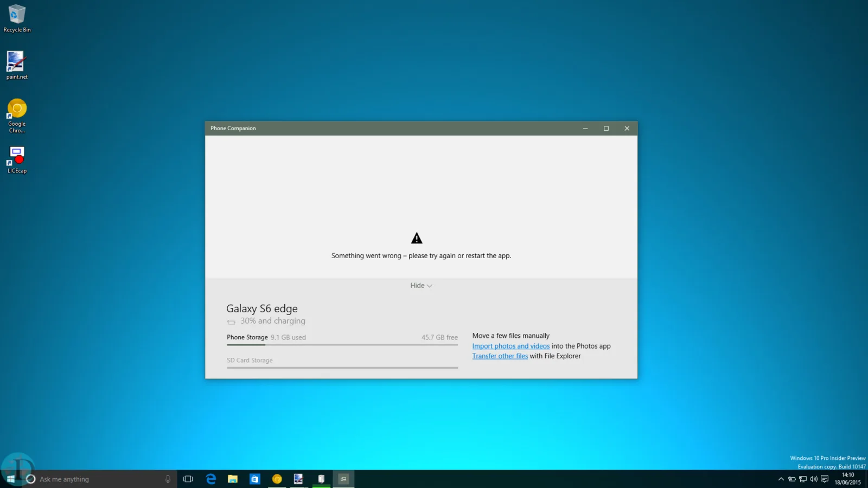The height and width of the screenshot is (488, 868).
Task: Show hidden system tray icons
Action: point(781,479)
